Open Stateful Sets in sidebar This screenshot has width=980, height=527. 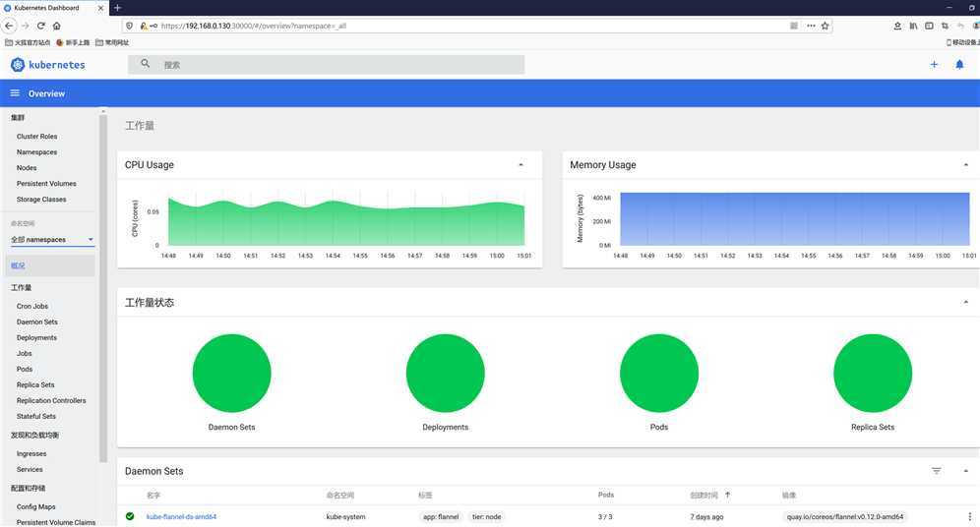pos(36,416)
